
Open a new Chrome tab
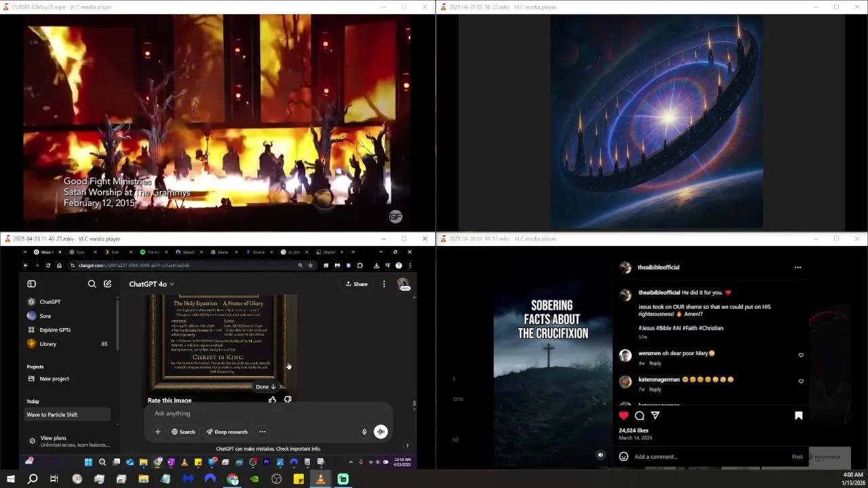[353, 252]
